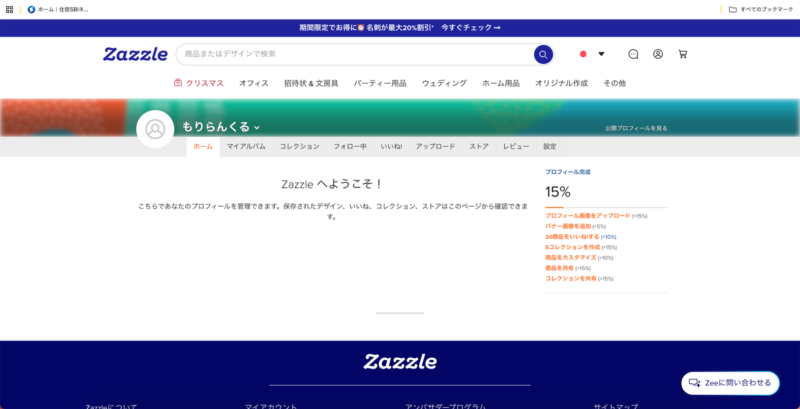Viewport: 800px width, 409px height.
Task: Click 5コレクションを作成 link
Action: (572, 247)
